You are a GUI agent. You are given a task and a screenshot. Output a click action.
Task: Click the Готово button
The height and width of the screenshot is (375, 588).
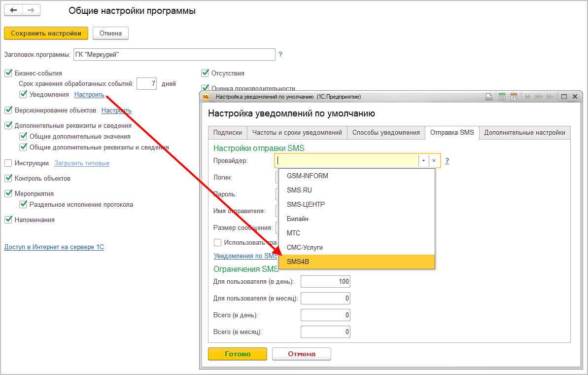(238, 354)
